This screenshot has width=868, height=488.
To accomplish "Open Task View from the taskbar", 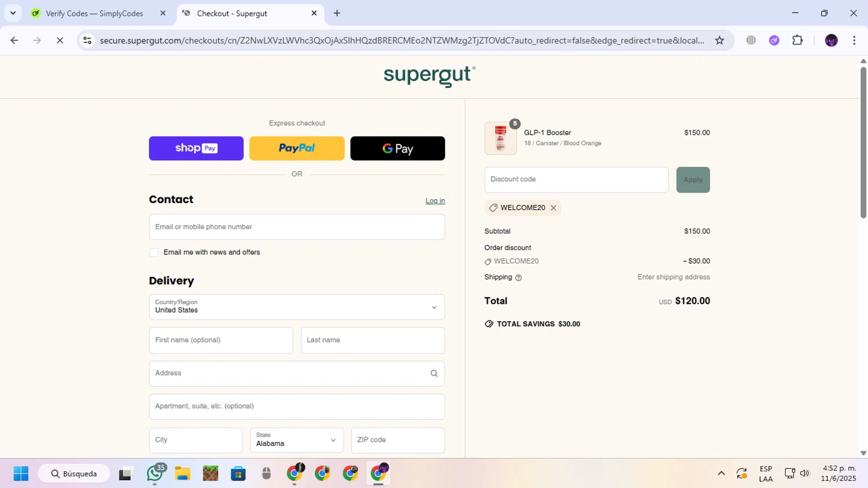I will pyautogui.click(x=126, y=474).
